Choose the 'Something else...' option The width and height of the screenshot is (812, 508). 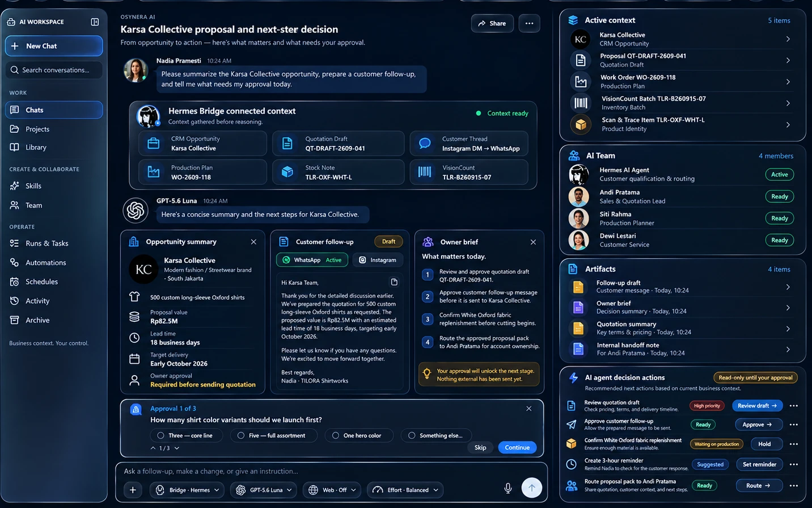point(437,435)
